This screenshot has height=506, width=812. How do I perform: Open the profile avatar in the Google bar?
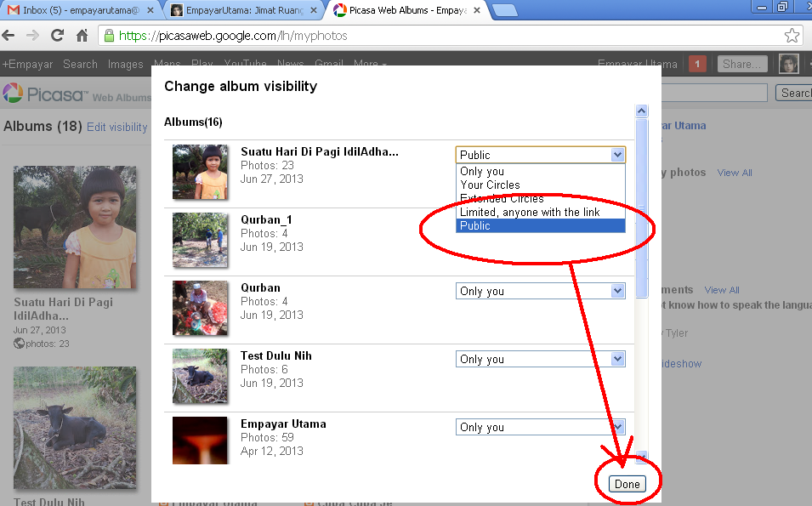789,65
